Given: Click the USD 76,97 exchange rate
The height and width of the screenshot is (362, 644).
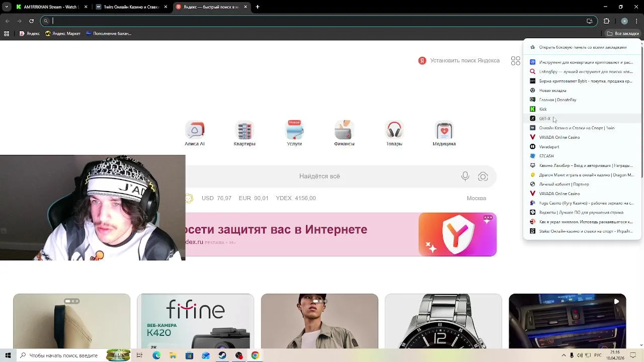Looking at the screenshot, I should pos(216,198).
